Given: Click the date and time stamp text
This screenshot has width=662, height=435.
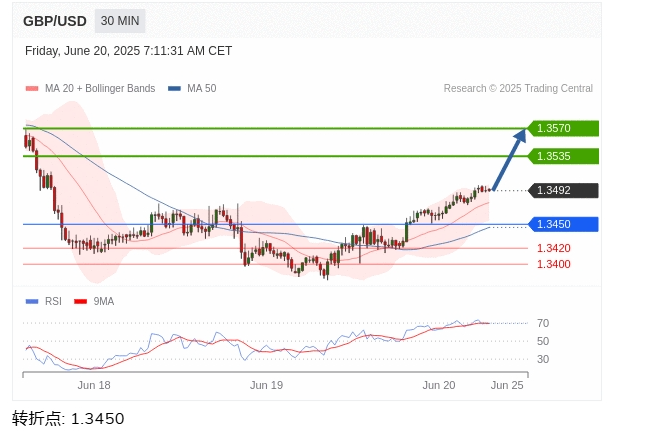Looking at the screenshot, I should [128, 51].
